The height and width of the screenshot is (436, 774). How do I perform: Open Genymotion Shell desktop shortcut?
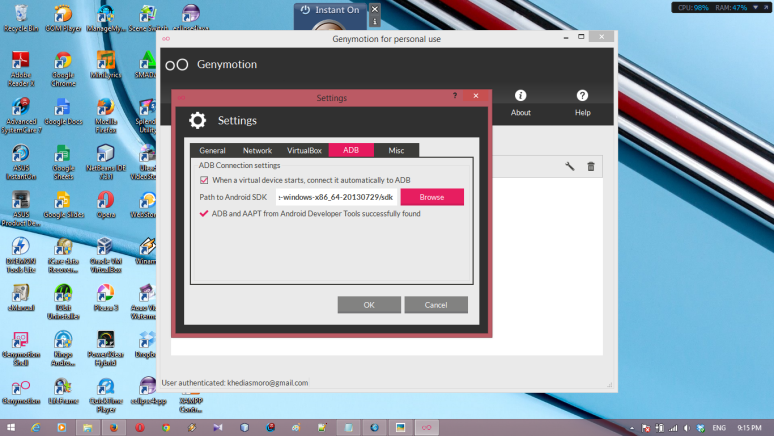click(21, 348)
